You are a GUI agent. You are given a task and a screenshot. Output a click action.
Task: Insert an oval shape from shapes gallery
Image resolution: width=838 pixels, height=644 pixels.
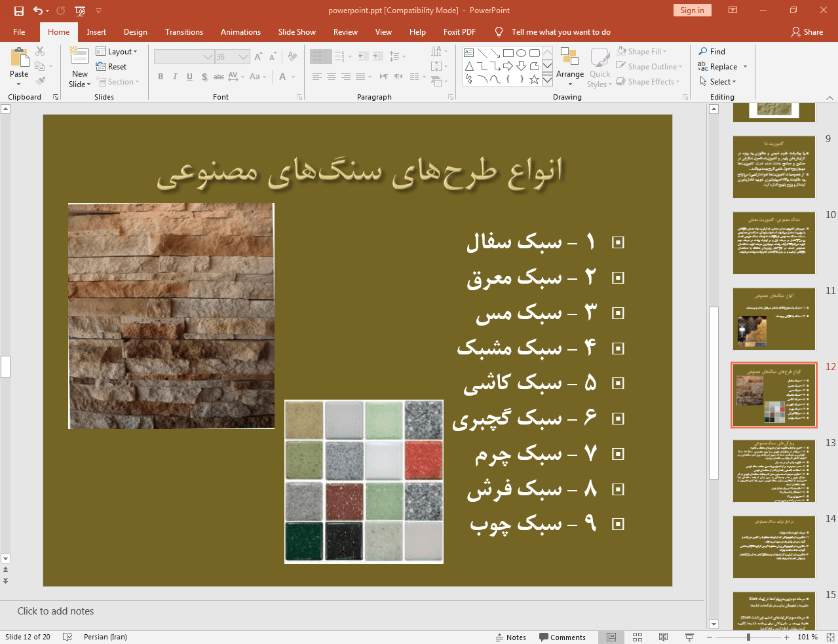(x=521, y=53)
